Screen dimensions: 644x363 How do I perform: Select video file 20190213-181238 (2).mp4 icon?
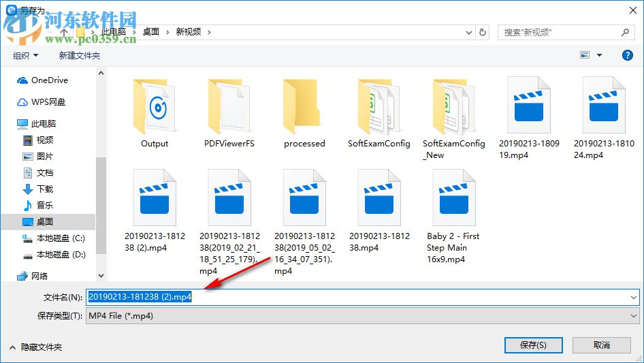[x=155, y=198]
